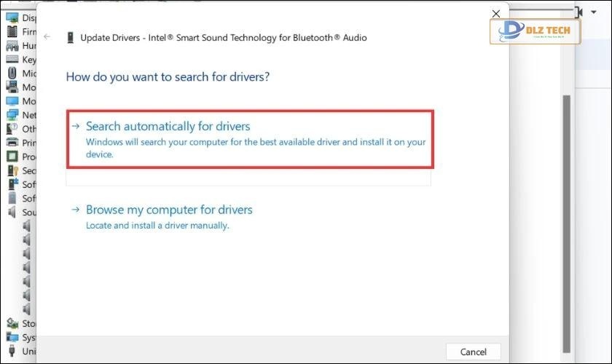
Task: Open the toolbar dropdown arrow at top right
Action: point(594,12)
